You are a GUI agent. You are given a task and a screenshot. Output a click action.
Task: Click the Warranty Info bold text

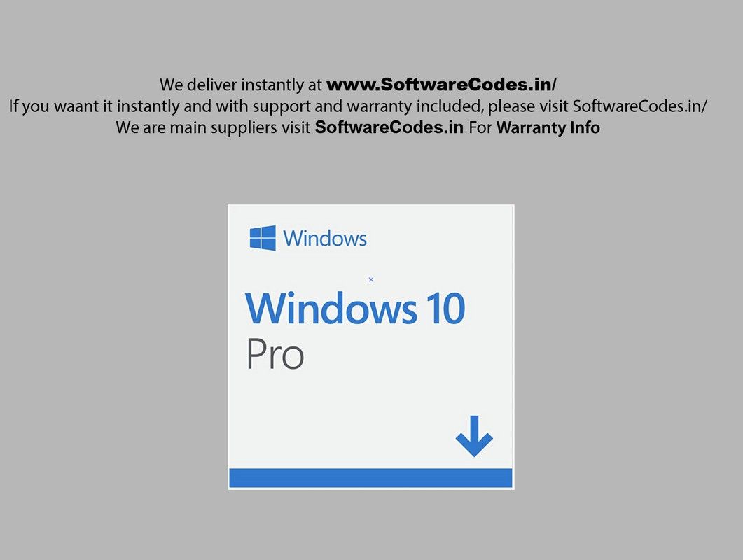(x=548, y=127)
